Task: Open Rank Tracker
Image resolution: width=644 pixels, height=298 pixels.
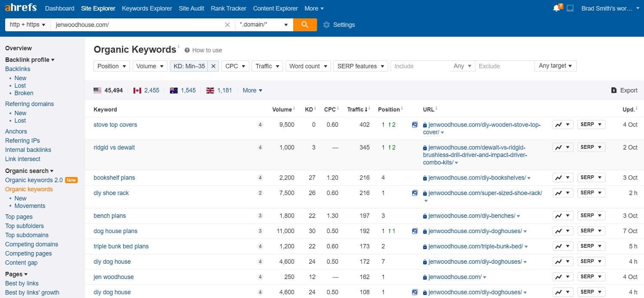Action: click(x=229, y=8)
